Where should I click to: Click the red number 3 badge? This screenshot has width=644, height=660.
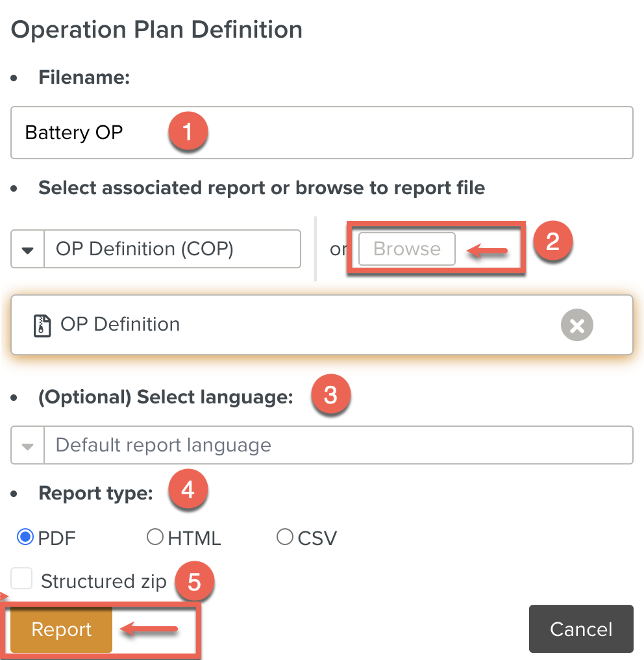[x=330, y=395]
